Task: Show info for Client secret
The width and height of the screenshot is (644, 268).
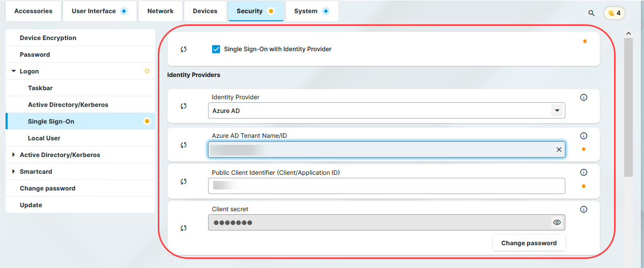Action: pyautogui.click(x=584, y=209)
